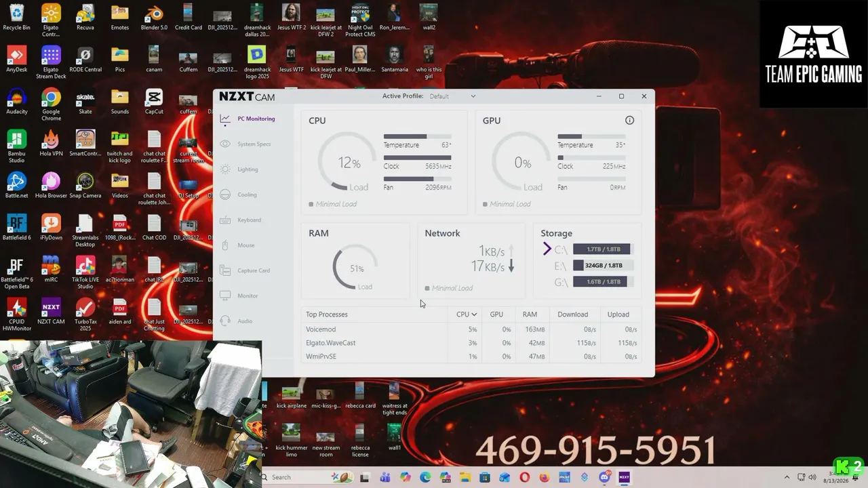
Task: Select the CPUID HWMonitor desktop icon
Action: coord(16,315)
